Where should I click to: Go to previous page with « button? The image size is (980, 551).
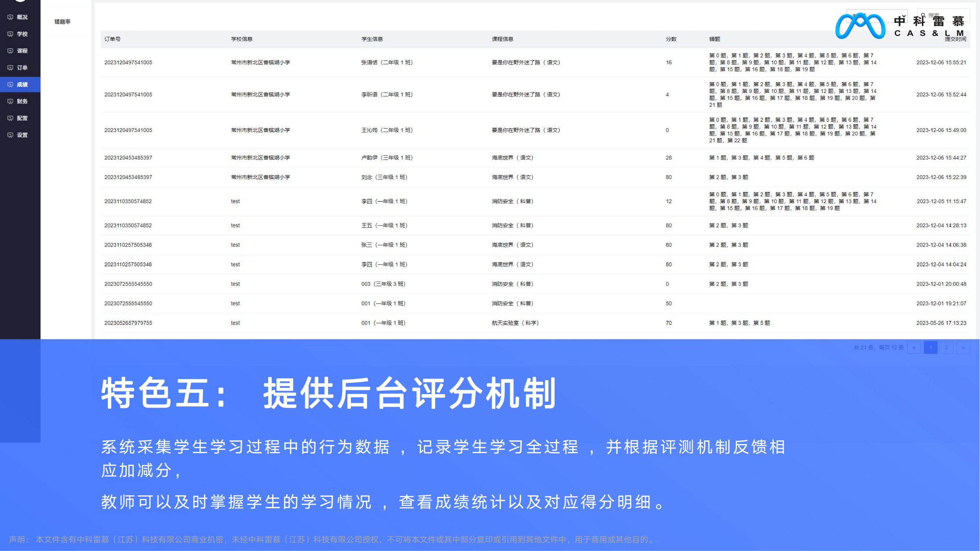tap(914, 348)
